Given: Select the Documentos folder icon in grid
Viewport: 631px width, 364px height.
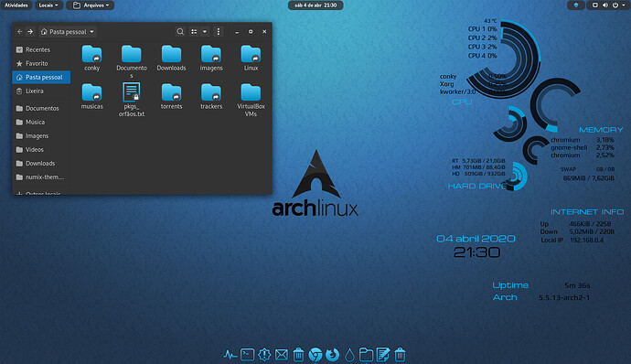Looking at the screenshot, I should pyautogui.click(x=131, y=54).
